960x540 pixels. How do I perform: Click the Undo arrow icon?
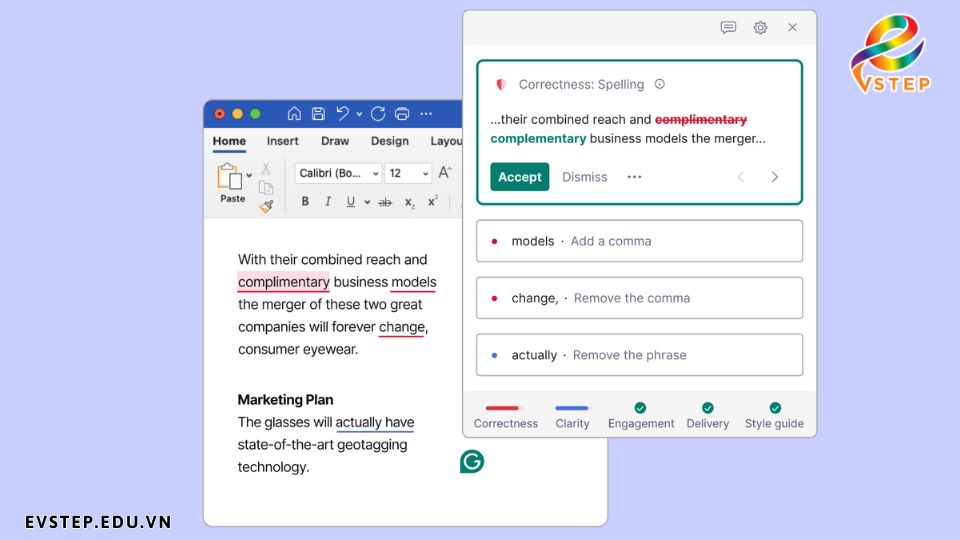342,113
